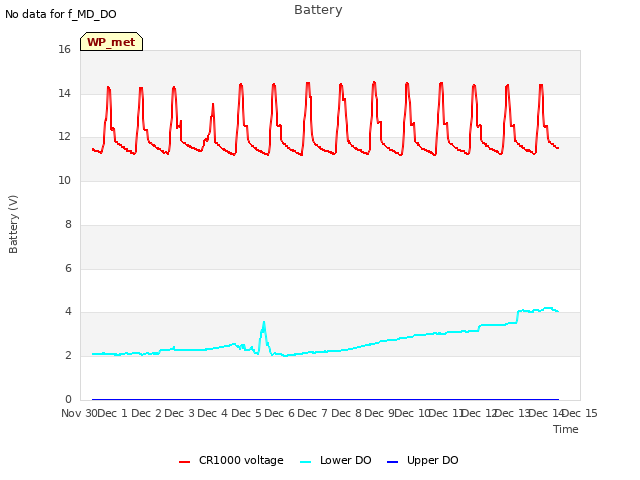This screenshot has width=640, height=480.
Task: Toggle the Lower DO legend label
Action: pos(346,460)
